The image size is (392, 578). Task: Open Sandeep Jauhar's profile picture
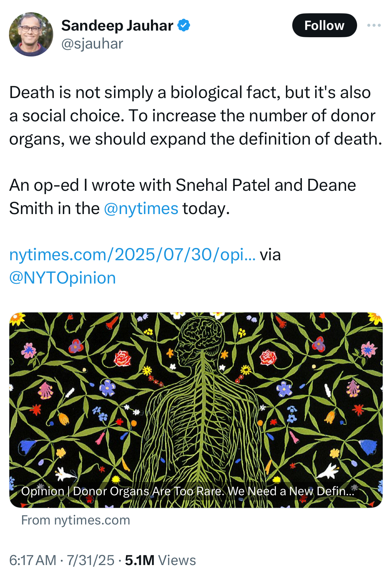31,35
